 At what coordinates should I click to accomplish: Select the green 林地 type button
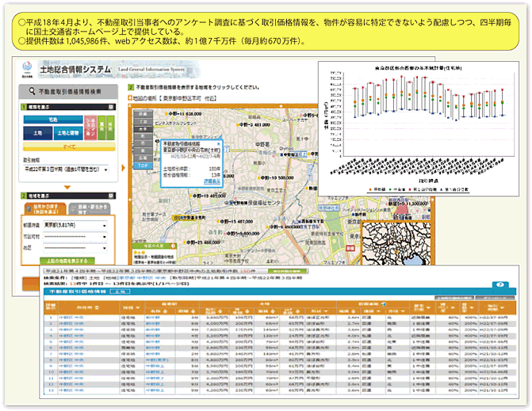tap(111, 127)
